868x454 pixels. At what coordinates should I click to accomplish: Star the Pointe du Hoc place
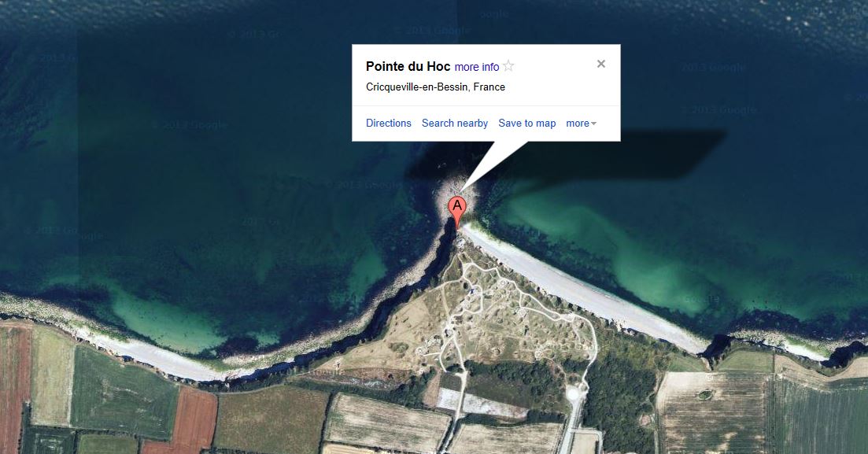(x=508, y=66)
